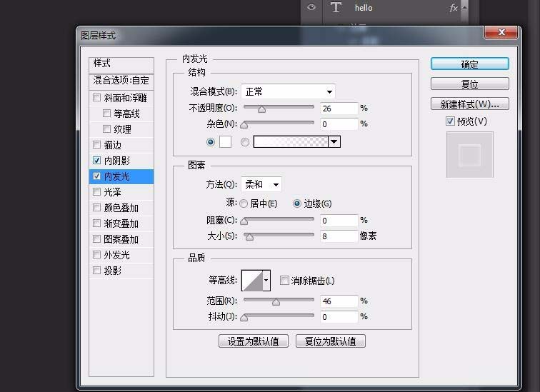
Task: Enable the 渐变叠加 checkbox
Action: coord(96,223)
